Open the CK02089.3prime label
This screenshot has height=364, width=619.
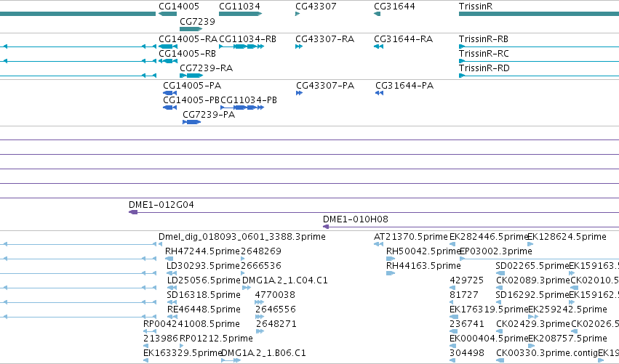click(533, 280)
